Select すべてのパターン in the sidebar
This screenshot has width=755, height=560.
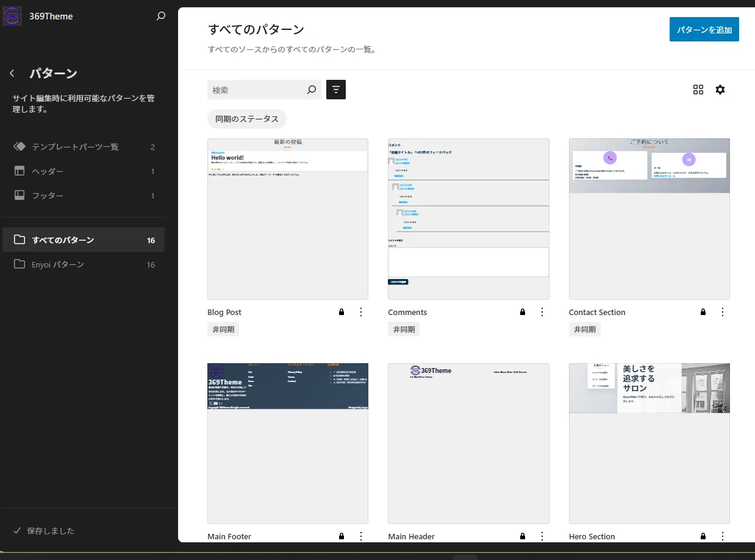click(x=84, y=240)
